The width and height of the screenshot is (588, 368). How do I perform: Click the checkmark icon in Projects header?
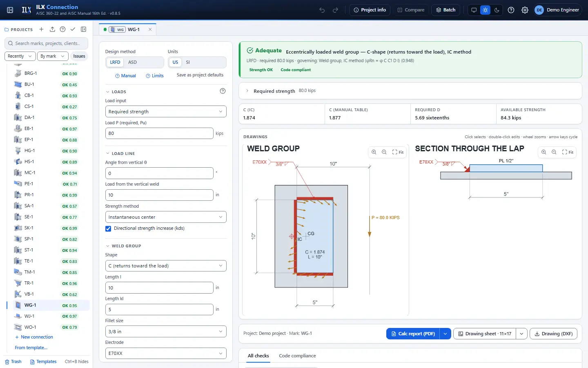pos(73,29)
